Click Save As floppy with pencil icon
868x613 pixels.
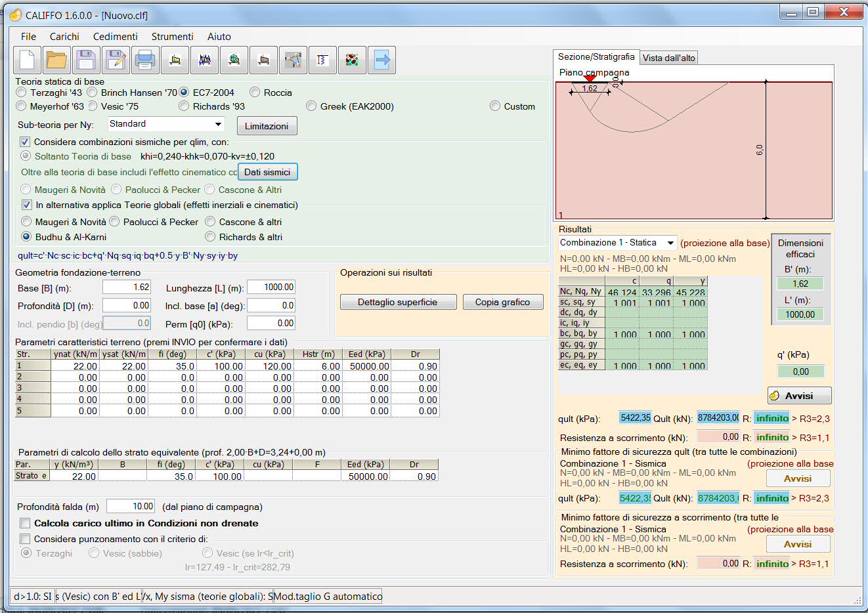tap(116, 60)
